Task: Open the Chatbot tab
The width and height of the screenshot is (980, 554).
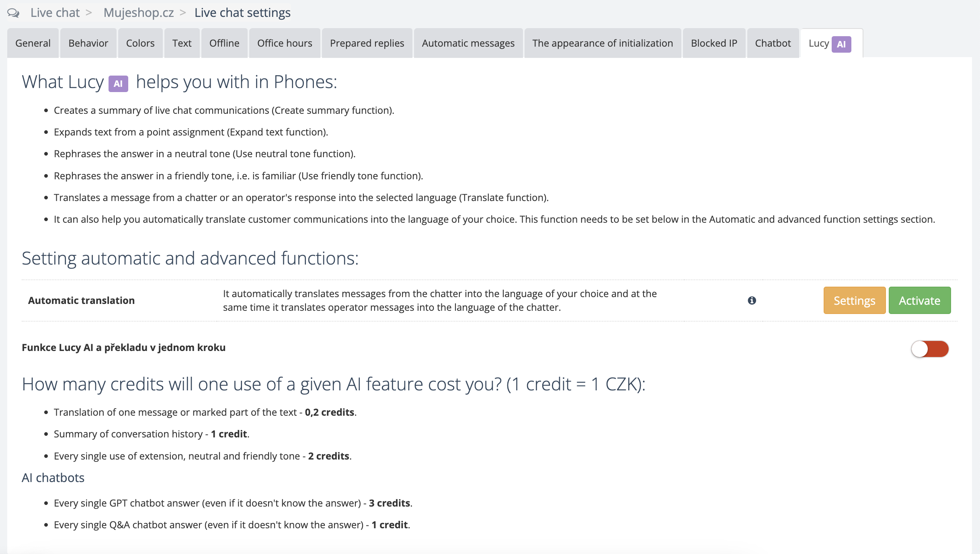Action: pyautogui.click(x=773, y=43)
